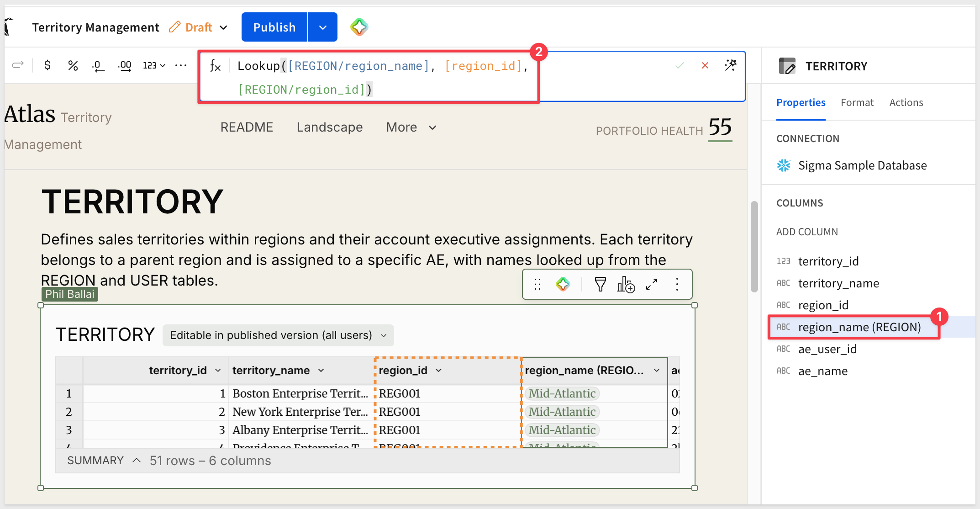Click the Territory Management workbook title
The height and width of the screenshot is (509, 980).
coord(95,27)
